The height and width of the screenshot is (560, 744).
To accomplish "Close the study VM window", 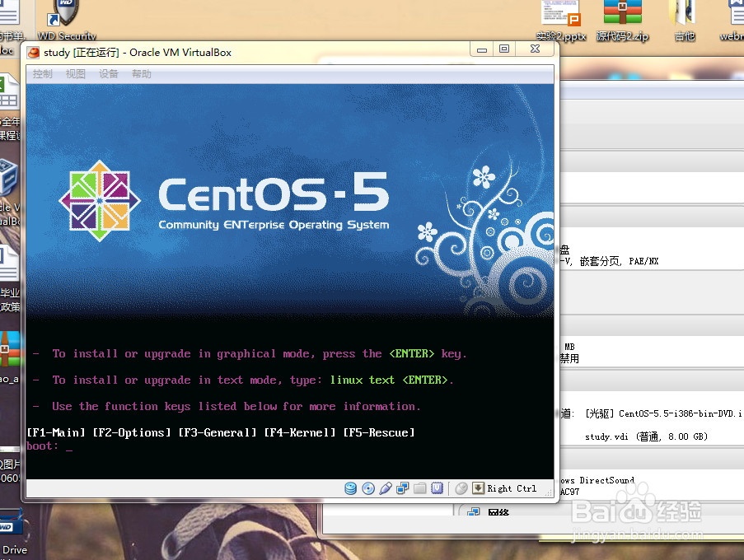I will point(535,49).
